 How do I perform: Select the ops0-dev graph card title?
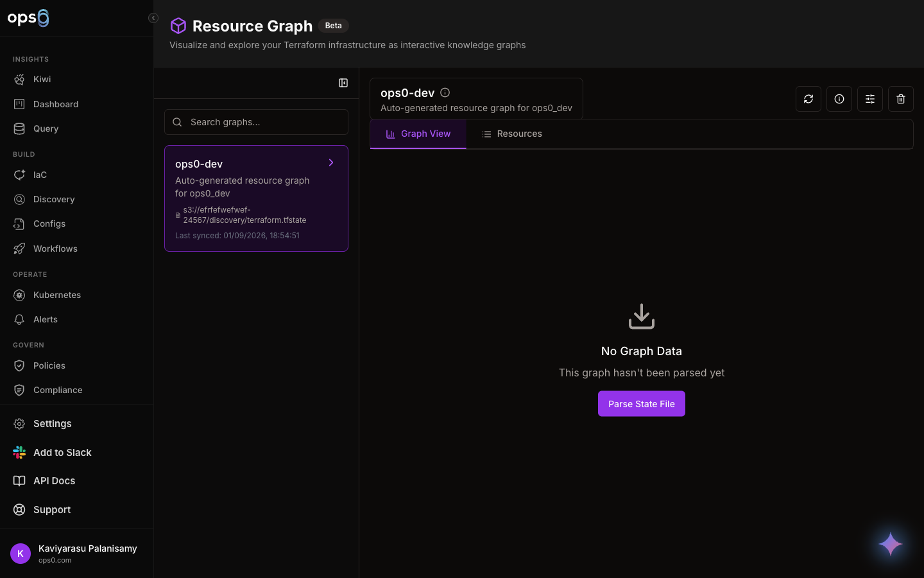(199, 164)
